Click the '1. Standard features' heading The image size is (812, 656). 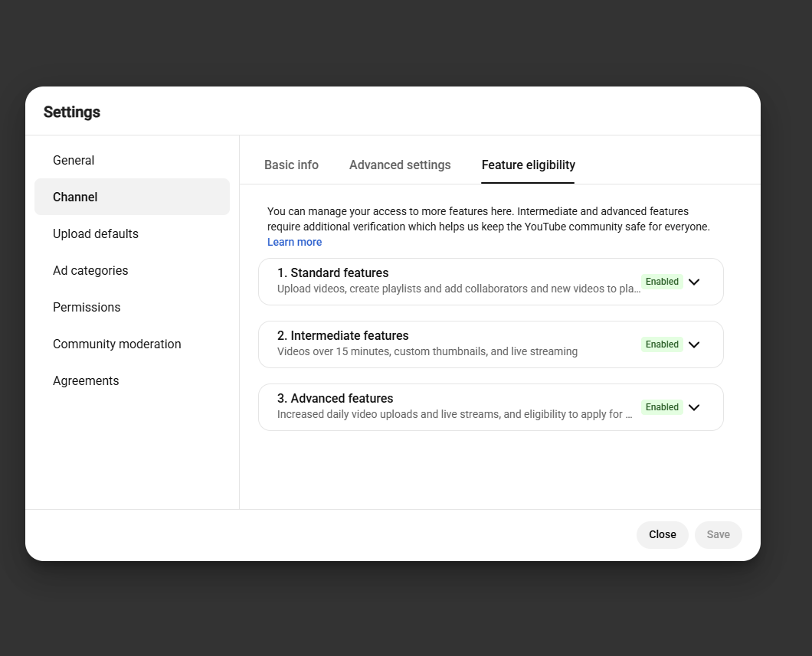332,273
